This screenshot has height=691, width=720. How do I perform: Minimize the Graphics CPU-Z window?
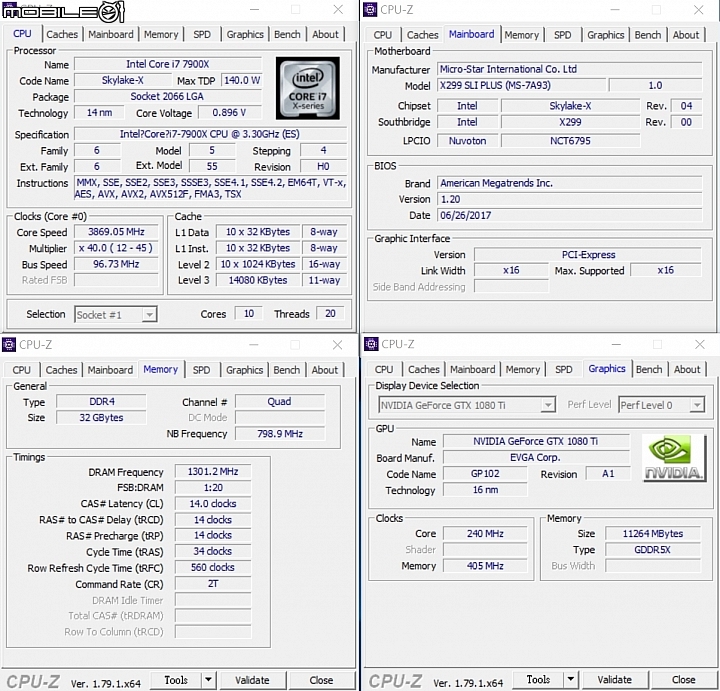point(616,344)
